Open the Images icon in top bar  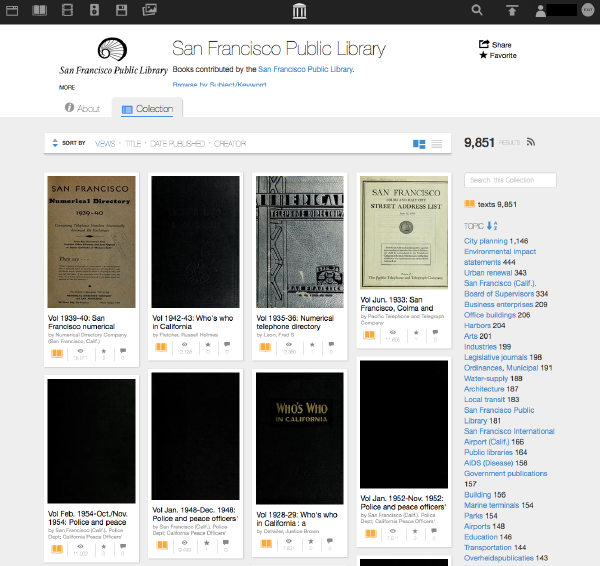149,11
